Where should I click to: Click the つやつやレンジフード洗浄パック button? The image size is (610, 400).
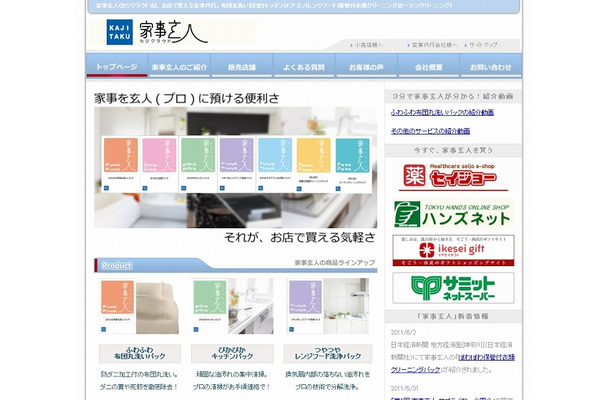pyautogui.click(x=328, y=353)
